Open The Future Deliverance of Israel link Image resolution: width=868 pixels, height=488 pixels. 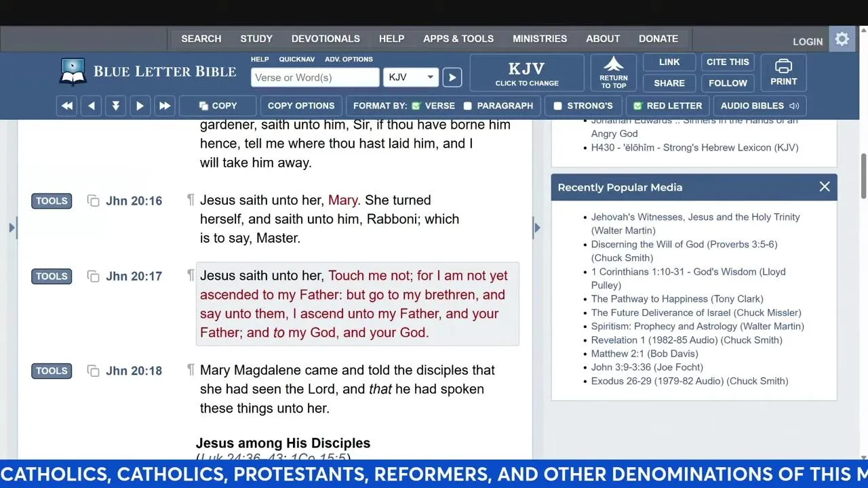pos(696,312)
